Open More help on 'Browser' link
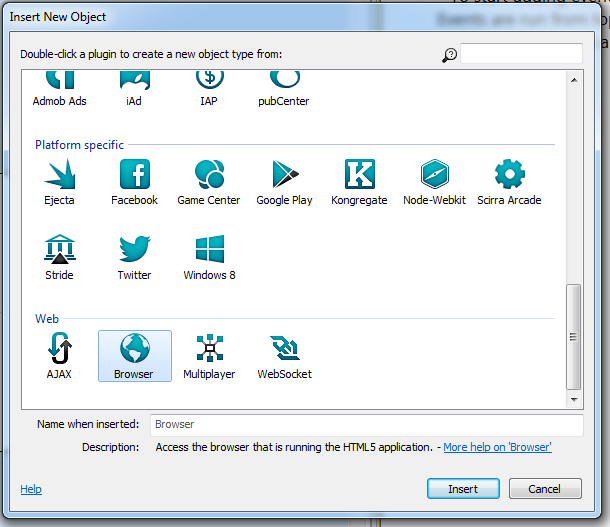The height and width of the screenshot is (527, 610). click(497, 447)
